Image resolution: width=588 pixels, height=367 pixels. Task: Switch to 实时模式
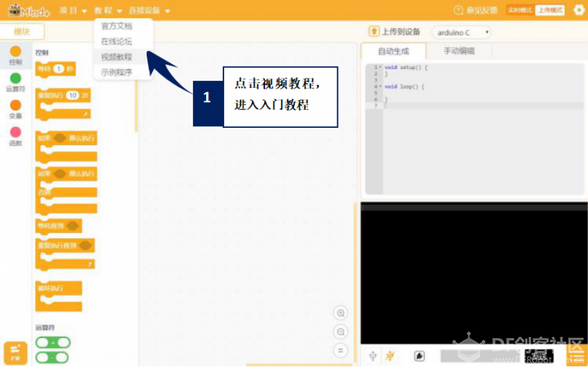[521, 10]
